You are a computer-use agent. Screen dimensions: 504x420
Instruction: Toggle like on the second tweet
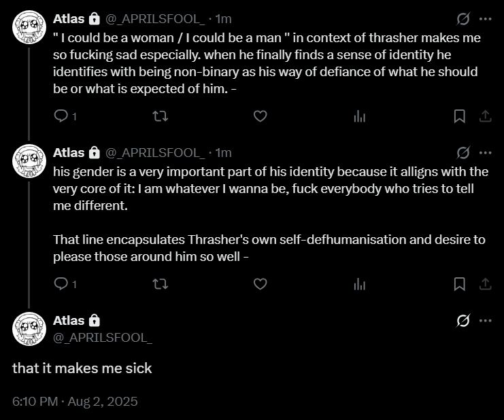point(260,283)
